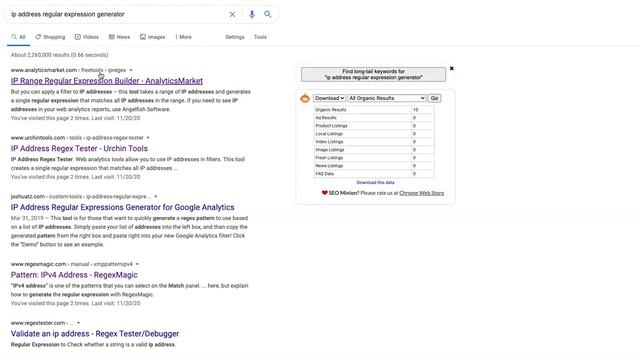The height and width of the screenshot is (360, 640).
Task: Click the About 2,260,000 results count text
Action: click(60, 55)
